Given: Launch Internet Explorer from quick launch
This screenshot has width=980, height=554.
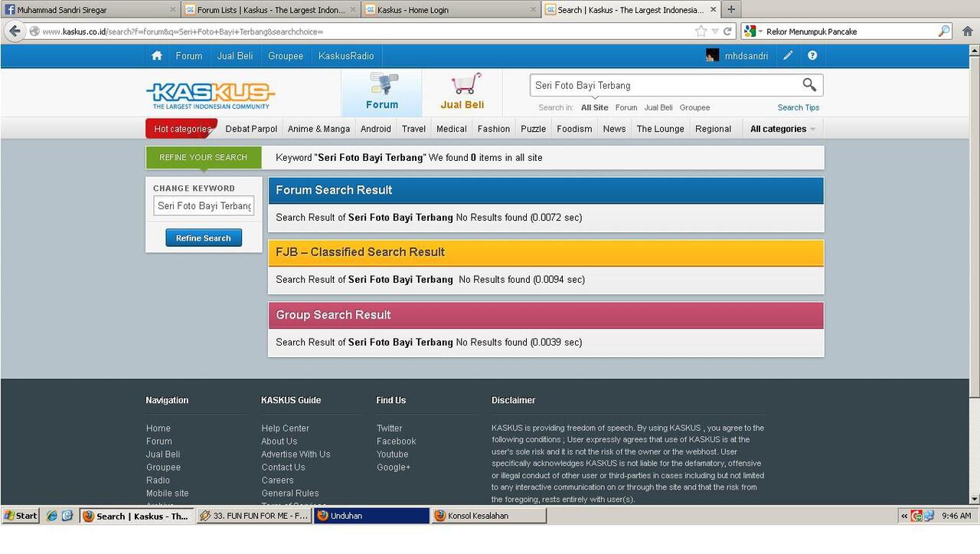Looking at the screenshot, I should click(x=52, y=516).
